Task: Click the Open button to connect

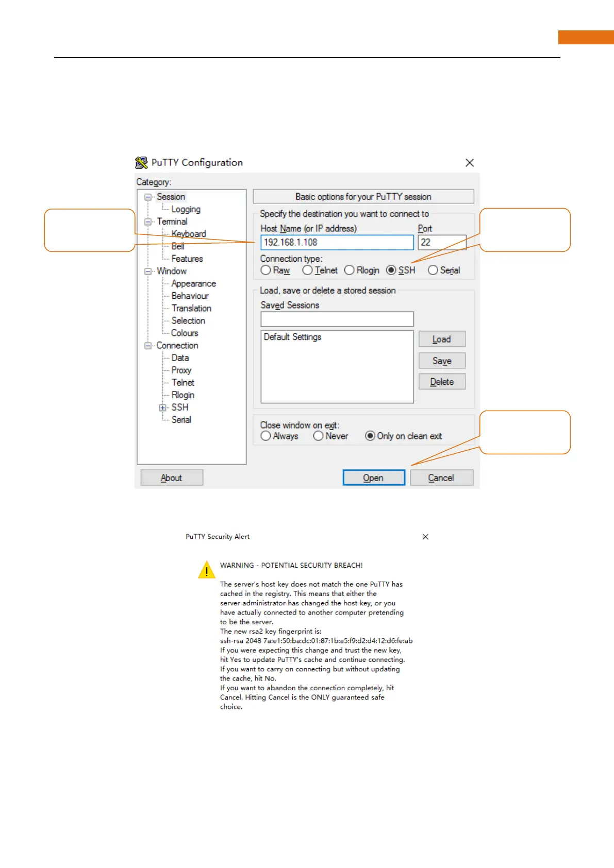Action: pos(374,478)
